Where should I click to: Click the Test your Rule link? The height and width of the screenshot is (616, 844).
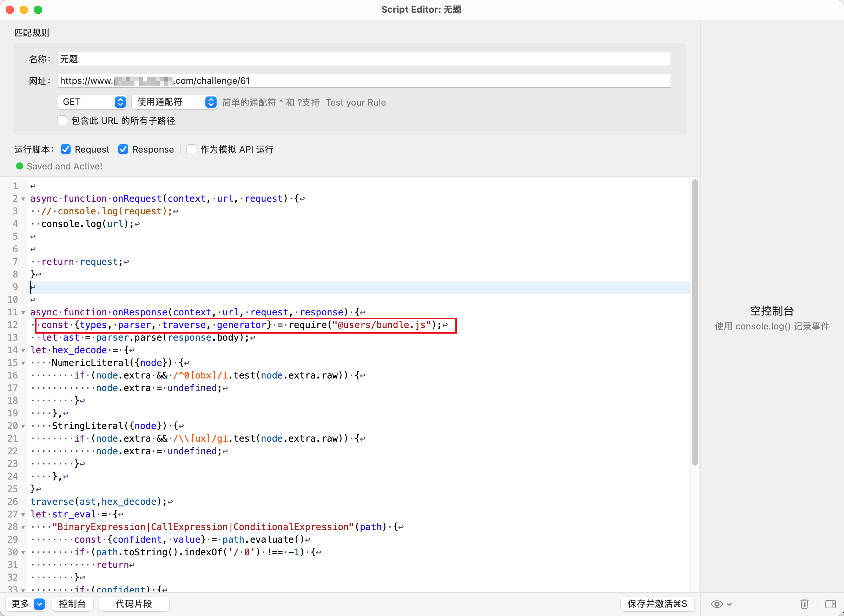tap(356, 102)
